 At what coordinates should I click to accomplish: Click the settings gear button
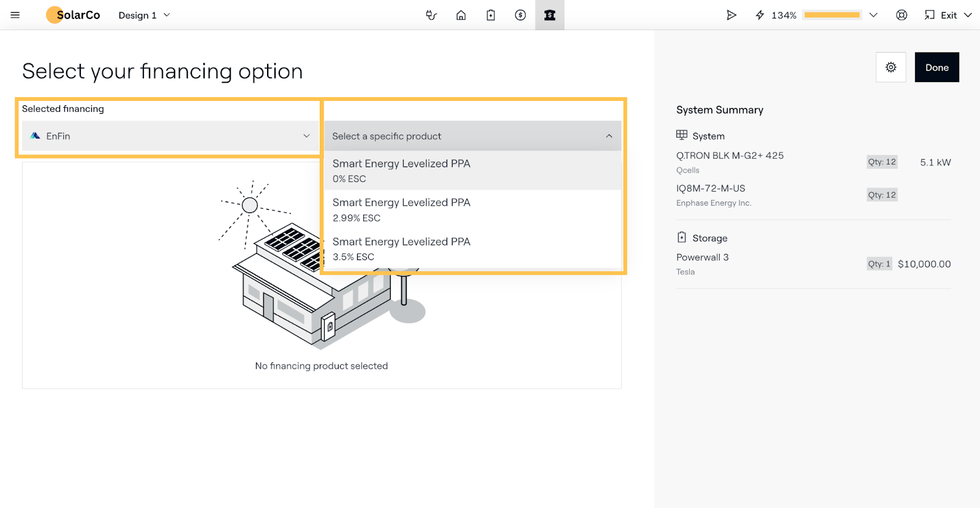click(x=891, y=67)
